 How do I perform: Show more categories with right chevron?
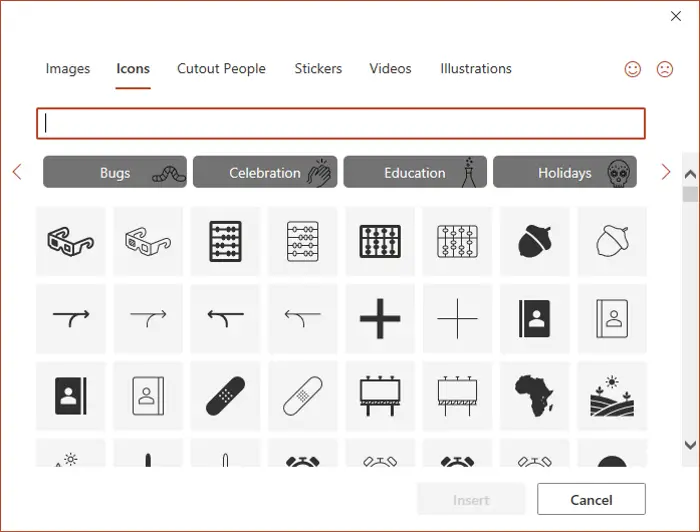click(666, 172)
